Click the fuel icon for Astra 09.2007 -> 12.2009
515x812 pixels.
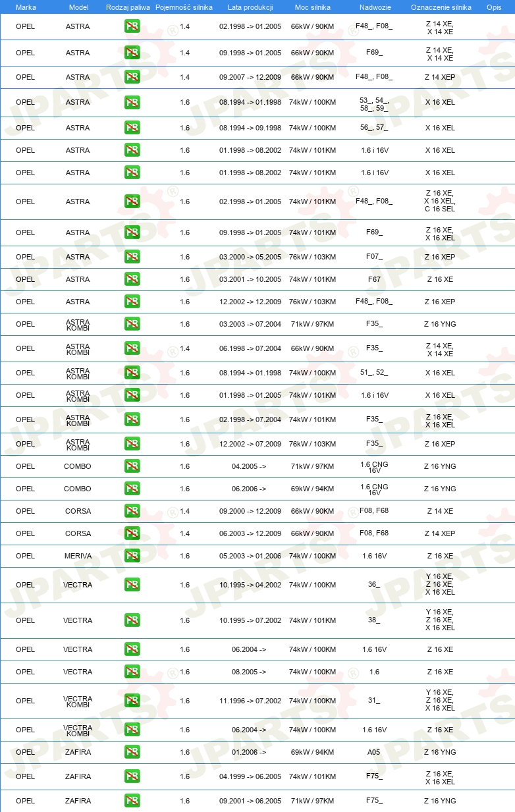click(132, 77)
